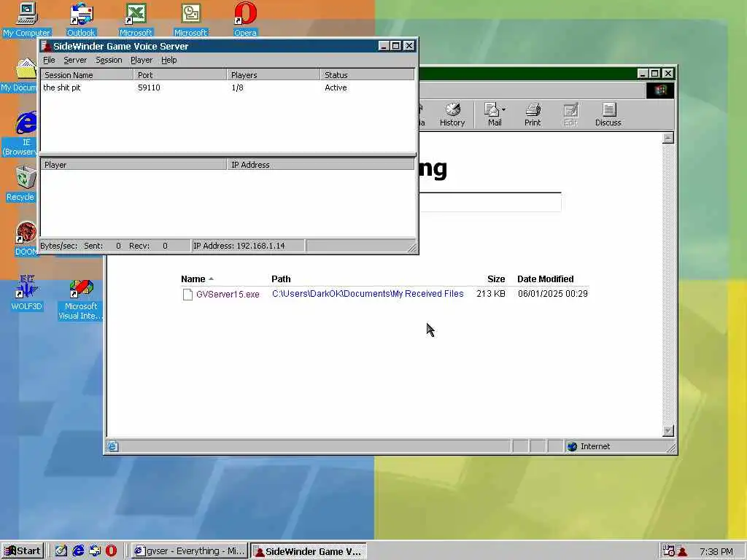Sort results by the Path column header
This screenshot has width=747, height=560.
(281, 279)
